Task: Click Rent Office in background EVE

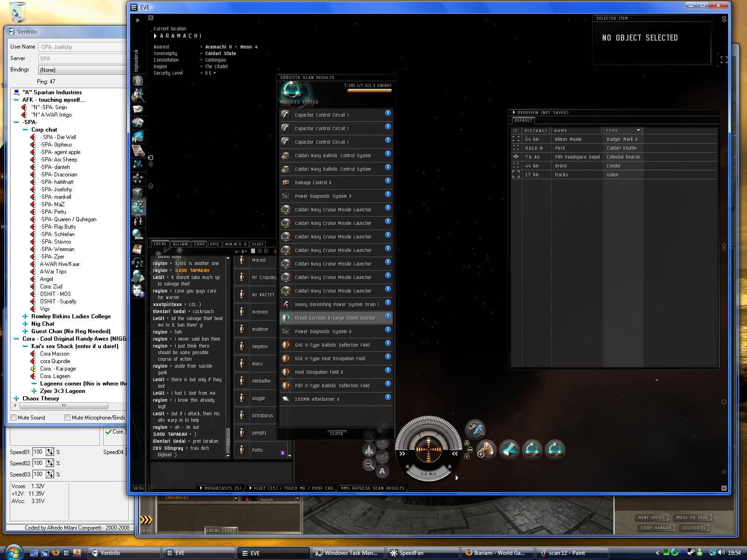Action: pyautogui.click(x=652, y=518)
